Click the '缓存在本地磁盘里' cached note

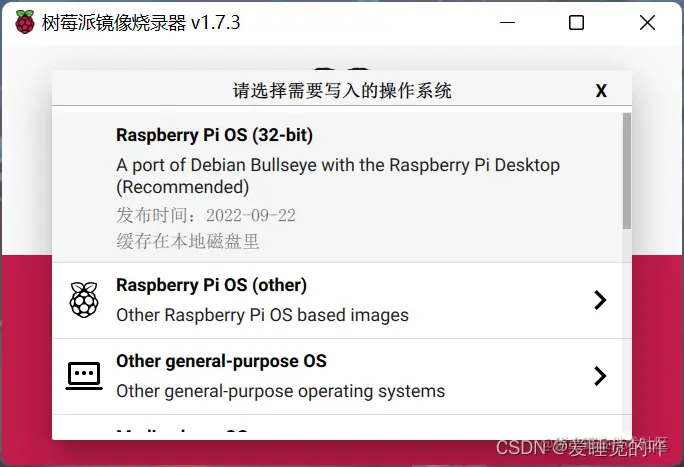(188, 241)
